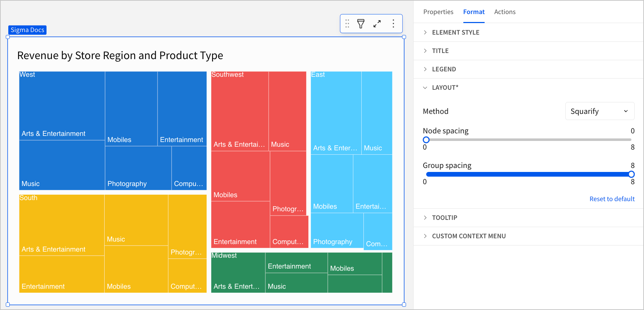Open the Actions tab
Image resolution: width=644 pixels, height=310 pixels.
click(x=505, y=12)
